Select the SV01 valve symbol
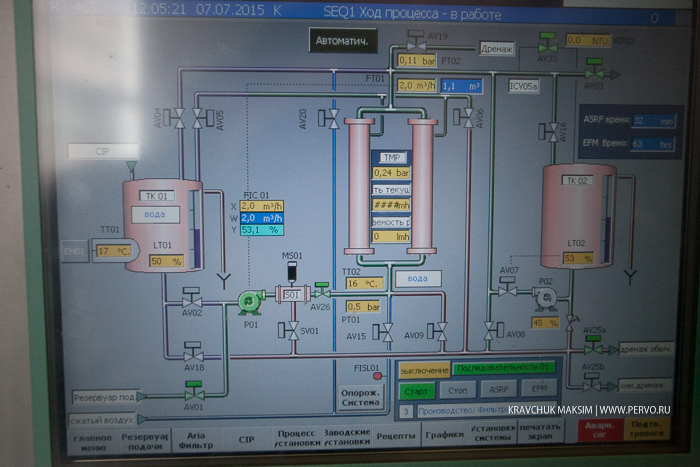The image size is (700, 467). (x=293, y=333)
